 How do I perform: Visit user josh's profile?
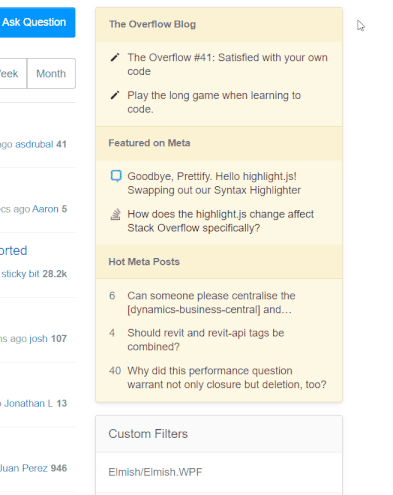click(38, 338)
